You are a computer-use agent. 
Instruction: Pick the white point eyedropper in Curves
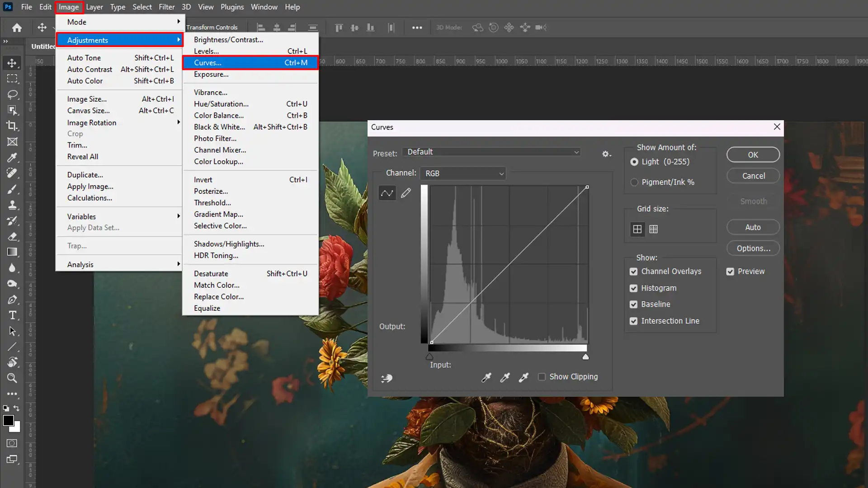[x=524, y=377]
